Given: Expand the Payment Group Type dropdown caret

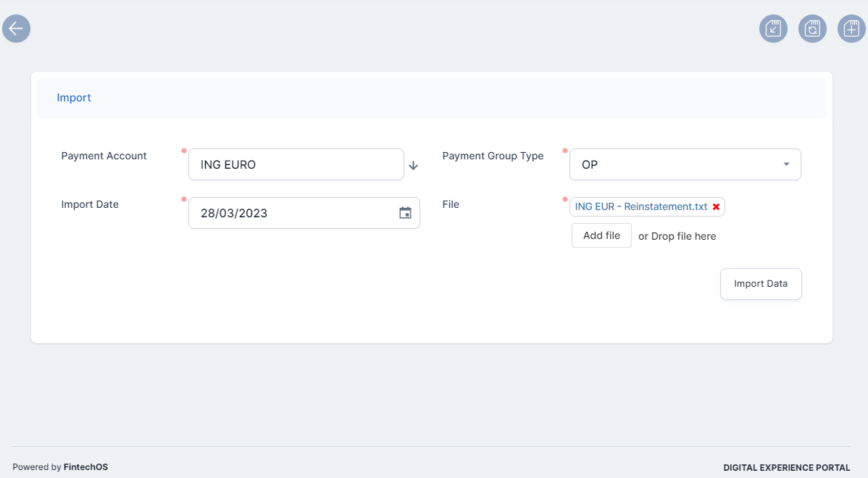Looking at the screenshot, I should (786, 164).
